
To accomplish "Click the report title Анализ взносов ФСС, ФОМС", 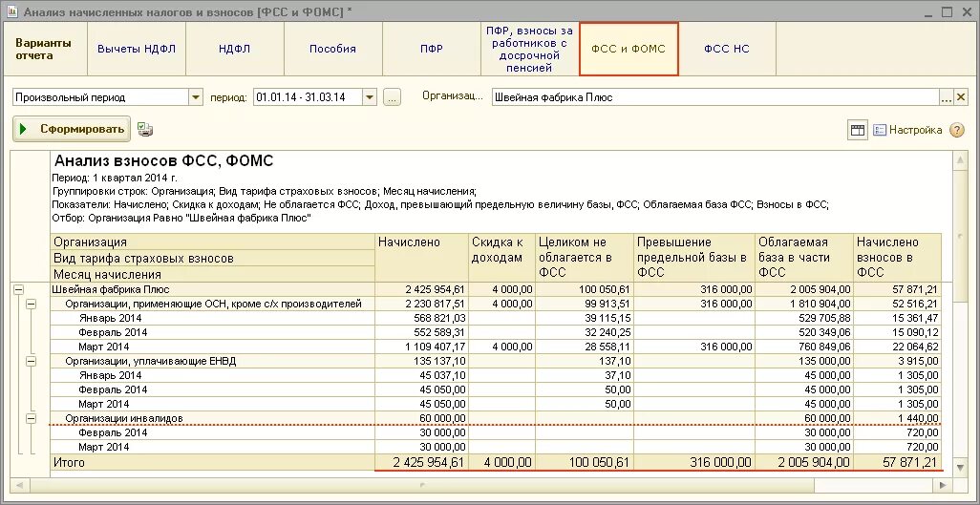I will click(x=163, y=161).
